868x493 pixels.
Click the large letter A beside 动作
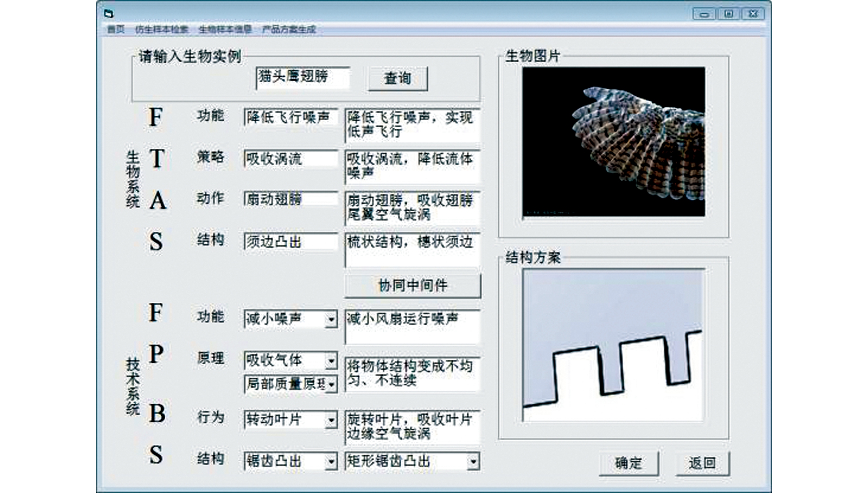158,200
